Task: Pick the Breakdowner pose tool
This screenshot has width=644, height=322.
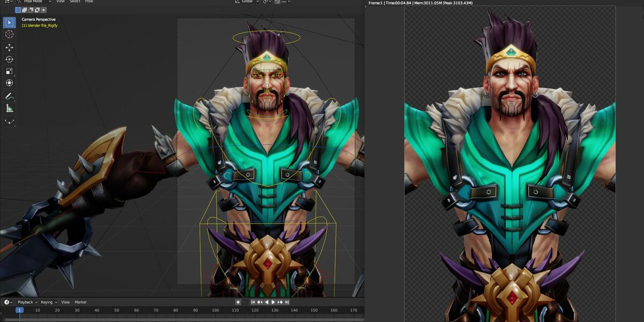Action: click(9, 121)
